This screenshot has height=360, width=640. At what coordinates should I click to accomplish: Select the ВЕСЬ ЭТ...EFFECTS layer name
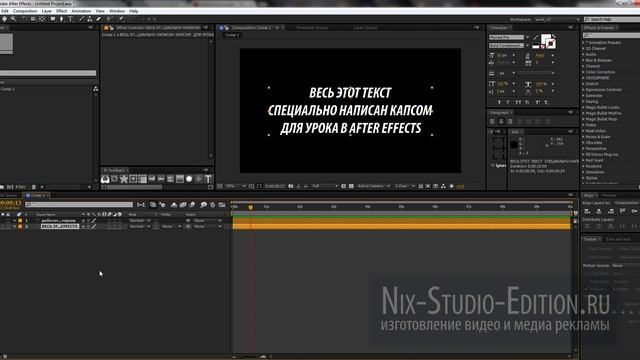point(60,226)
